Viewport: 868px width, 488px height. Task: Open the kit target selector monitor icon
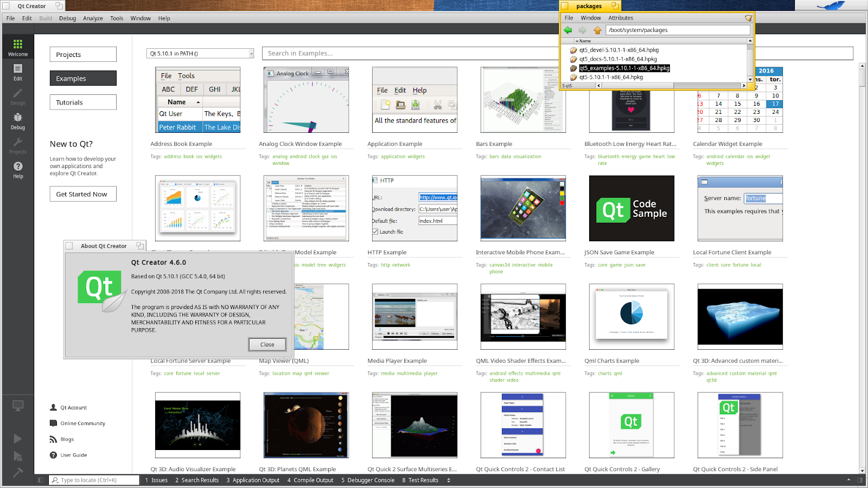pos(18,406)
